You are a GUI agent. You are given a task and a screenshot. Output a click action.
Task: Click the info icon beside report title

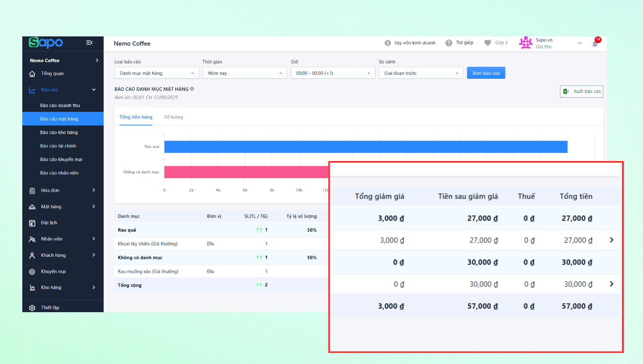[x=192, y=89]
